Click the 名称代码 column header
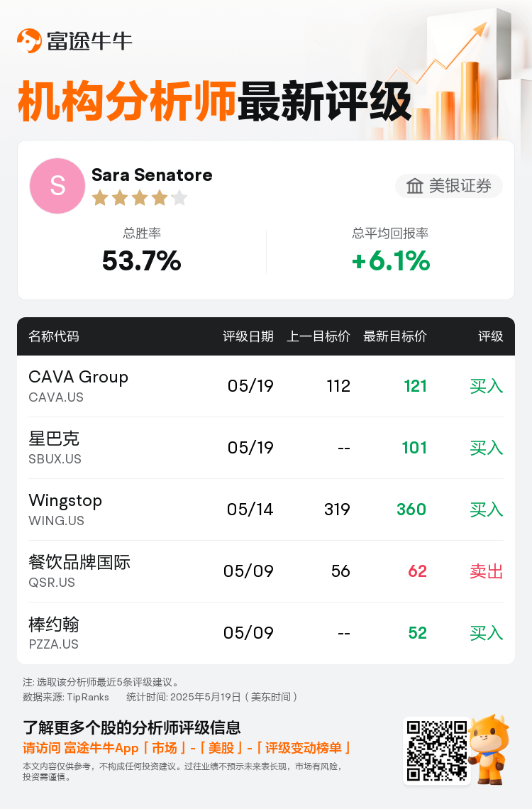Image resolution: width=532 pixels, height=809 pixels. [x=54, y=336]
